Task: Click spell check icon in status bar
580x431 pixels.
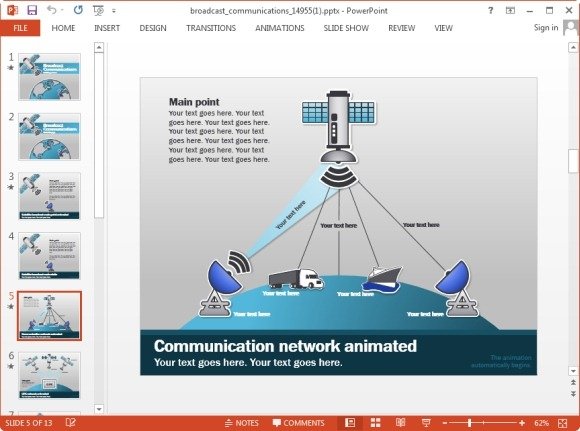Action: pyautogui.click(x=70, y=422)
